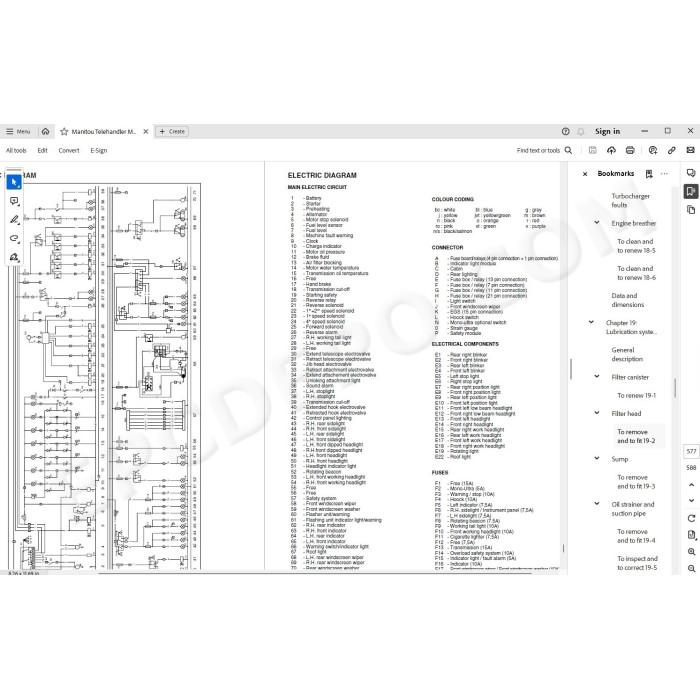The height and width of the screenshot is (700, 700).
Task: Click the upload to cloud icon
Action: coord(611,150)
